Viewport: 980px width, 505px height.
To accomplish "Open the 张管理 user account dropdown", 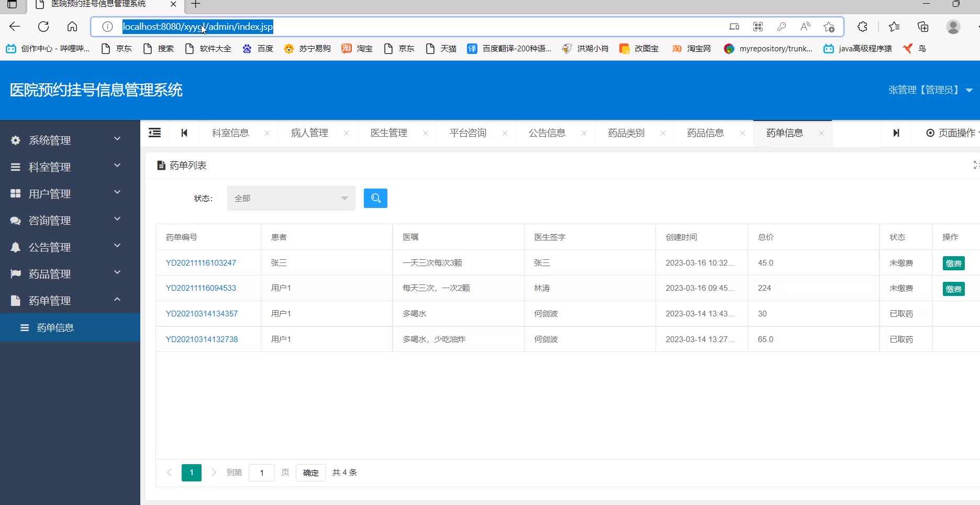I will (930, 90).
